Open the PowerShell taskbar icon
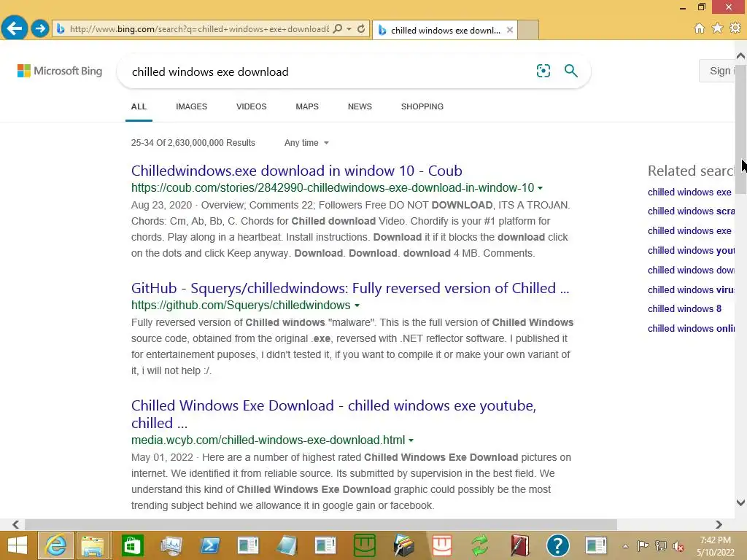Viewport: 747px width, 560px height. click(x=210, y=545)
